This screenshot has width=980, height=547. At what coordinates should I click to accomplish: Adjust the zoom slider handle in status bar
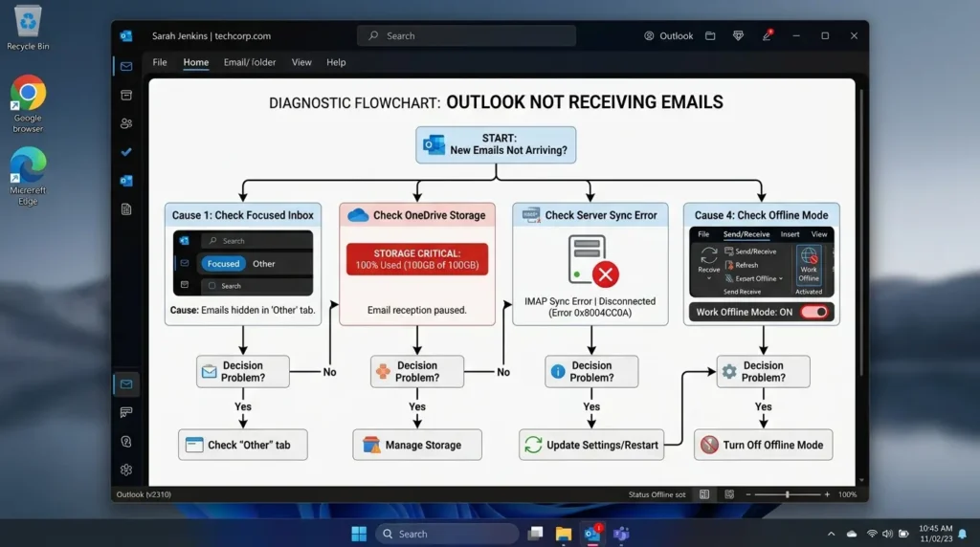click(787, 494)
